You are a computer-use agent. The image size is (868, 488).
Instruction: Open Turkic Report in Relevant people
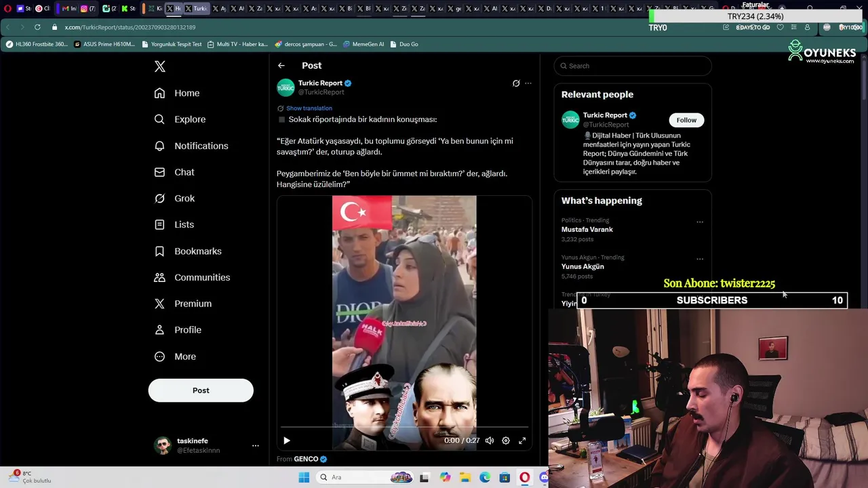605,115
